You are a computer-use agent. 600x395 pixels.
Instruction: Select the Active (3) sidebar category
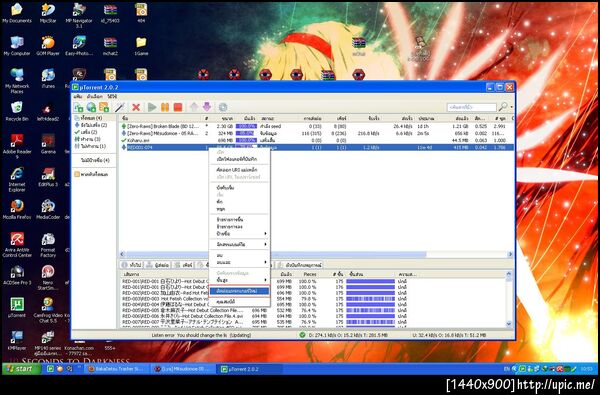(88, 139)
